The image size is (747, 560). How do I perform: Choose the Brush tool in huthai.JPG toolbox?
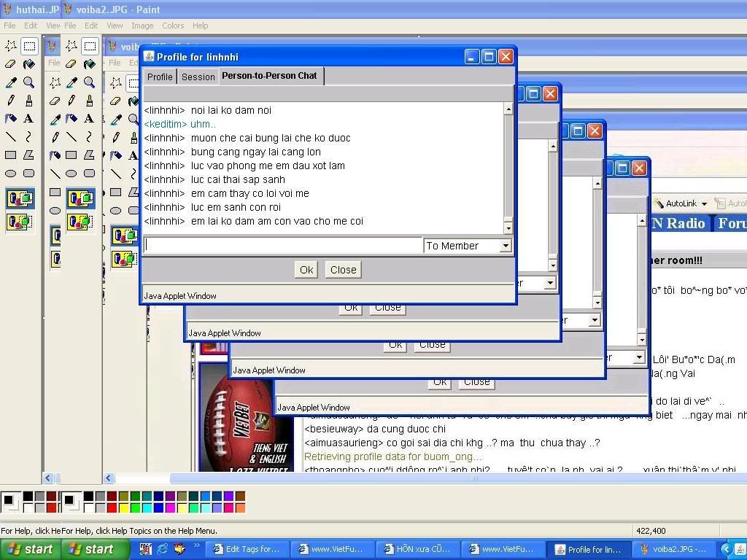point(29,100)
